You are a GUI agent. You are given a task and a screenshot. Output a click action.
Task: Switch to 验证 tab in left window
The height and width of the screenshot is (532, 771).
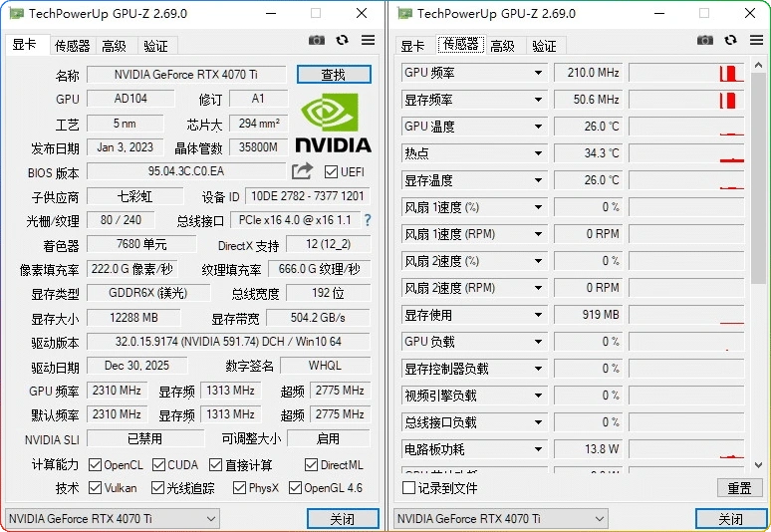pos(155,46)
